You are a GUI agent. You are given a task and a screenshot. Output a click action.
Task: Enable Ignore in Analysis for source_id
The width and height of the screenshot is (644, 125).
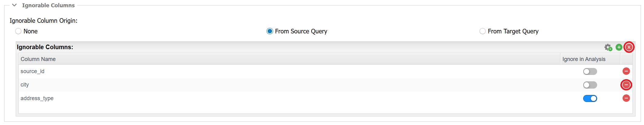pyautogui.click(x=590, y=71)
